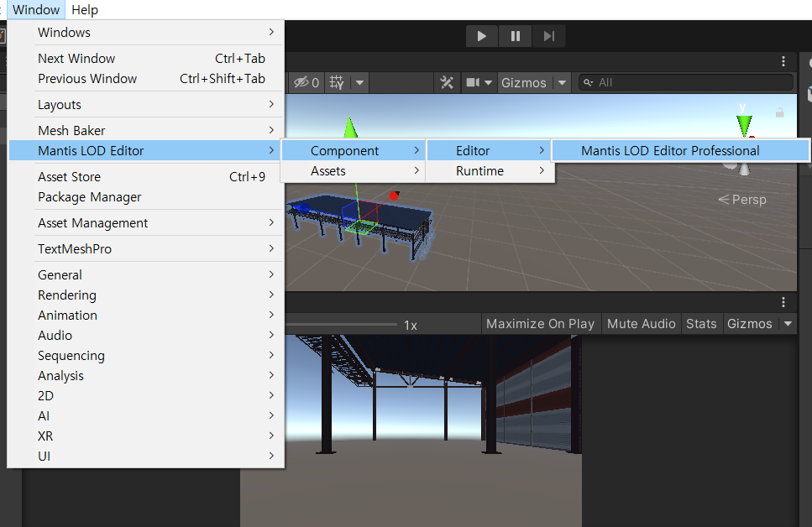Click the Play button in toolbar
This screenshot has width=812, height=527.
point(482,36)
